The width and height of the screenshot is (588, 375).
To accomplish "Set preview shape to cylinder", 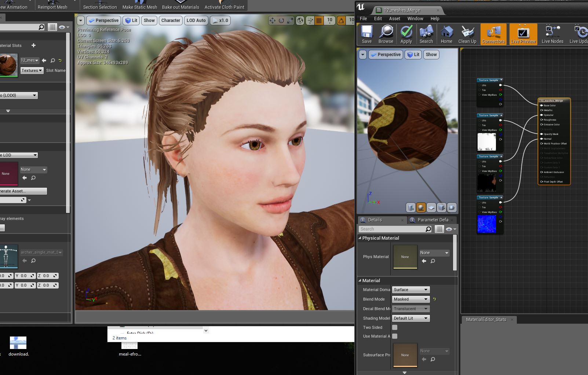I will (x=411, y=207).
